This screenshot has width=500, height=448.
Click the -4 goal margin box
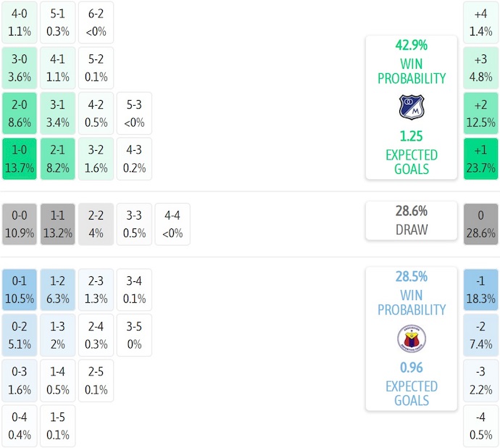point(480,426)
